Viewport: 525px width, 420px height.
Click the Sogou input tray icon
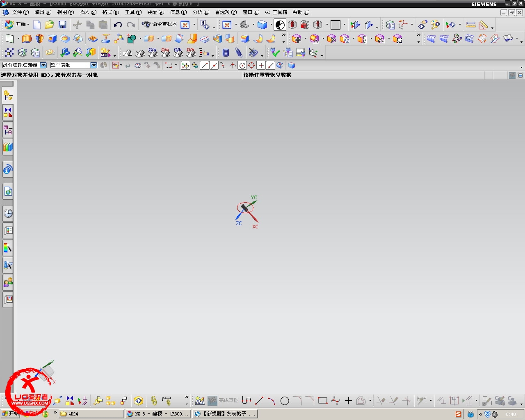click(458, 414)
